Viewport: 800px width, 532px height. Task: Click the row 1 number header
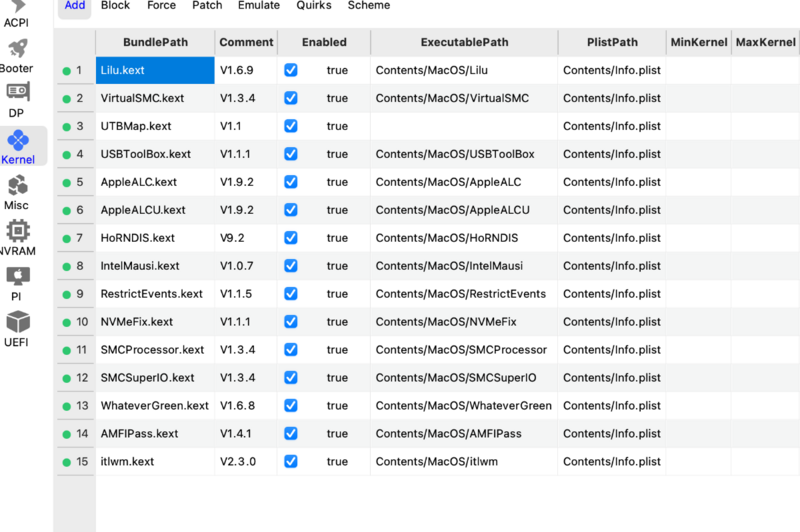coord(76,70)
